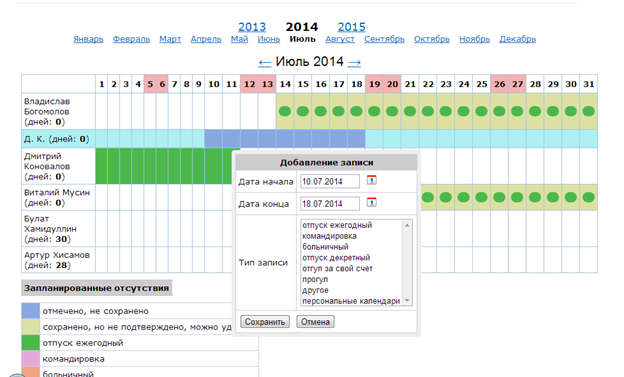
Task: Click scroll-up arrow in Тип записи list
Action: point(407,225)
